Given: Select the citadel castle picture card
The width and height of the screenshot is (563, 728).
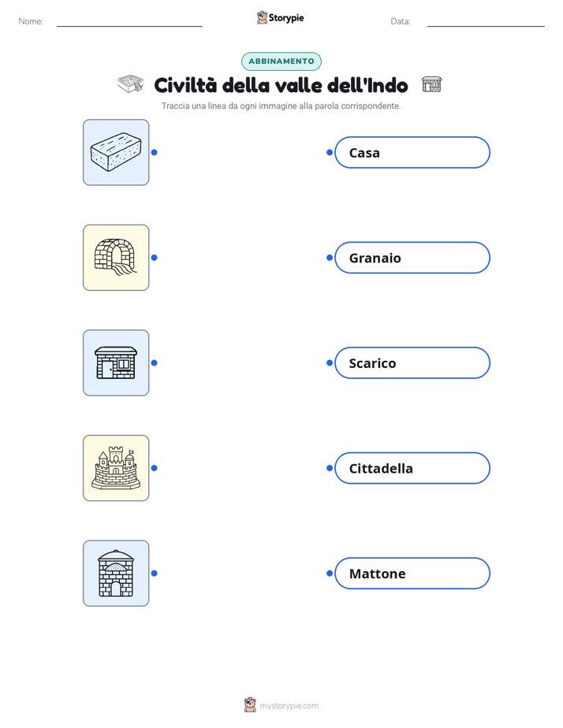Looking at the screenshot, I should (x=116, y=468).
